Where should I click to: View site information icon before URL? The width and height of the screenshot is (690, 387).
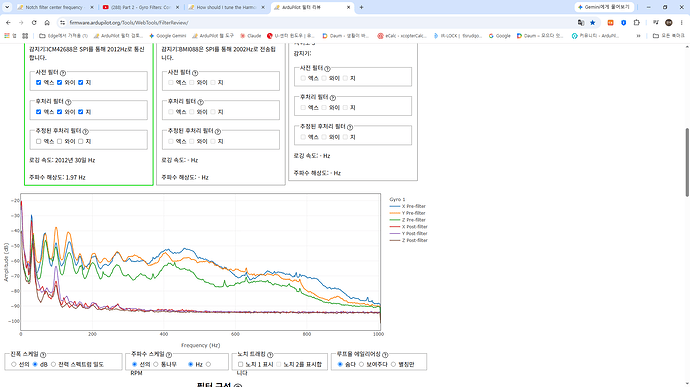62,22
